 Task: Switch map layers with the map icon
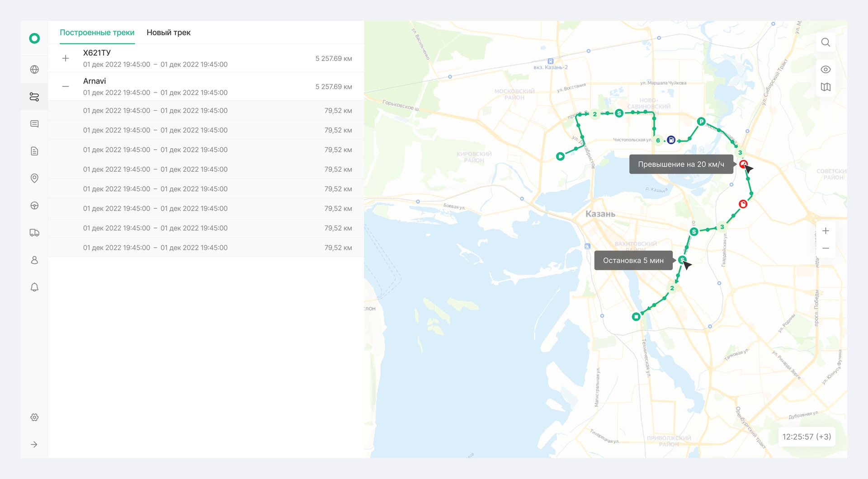pos(826,87)
